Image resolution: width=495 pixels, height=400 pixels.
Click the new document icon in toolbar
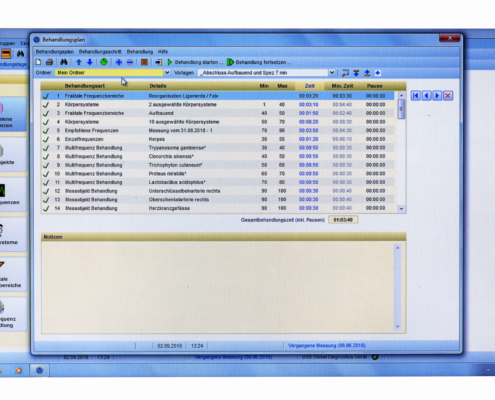point(39,62)
